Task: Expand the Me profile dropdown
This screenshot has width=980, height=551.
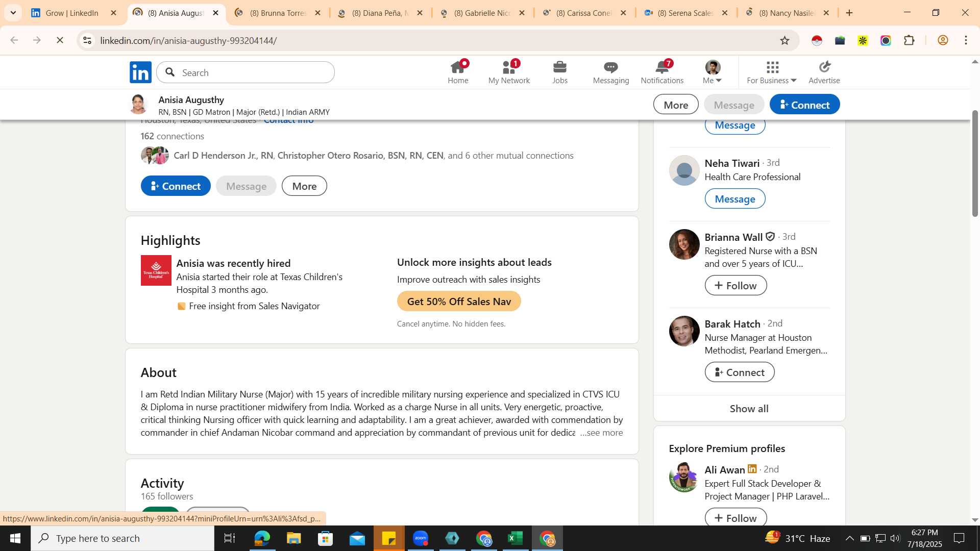Action: pos(713,72)
